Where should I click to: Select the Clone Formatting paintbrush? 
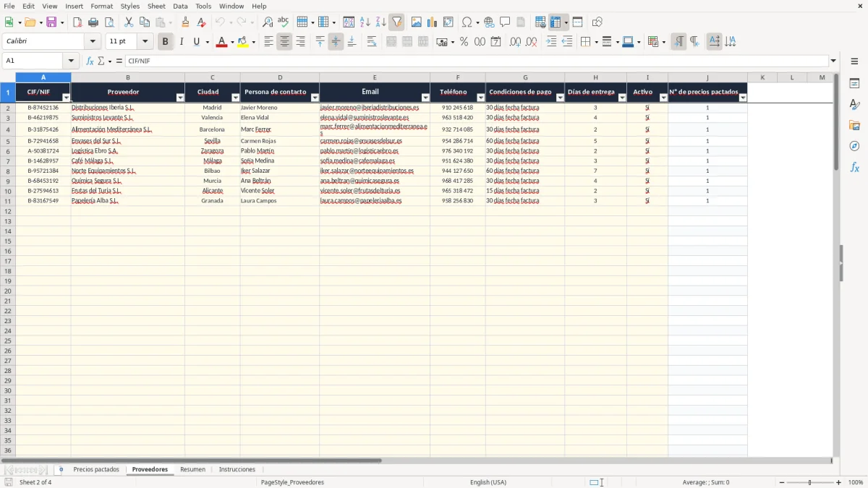185,22
